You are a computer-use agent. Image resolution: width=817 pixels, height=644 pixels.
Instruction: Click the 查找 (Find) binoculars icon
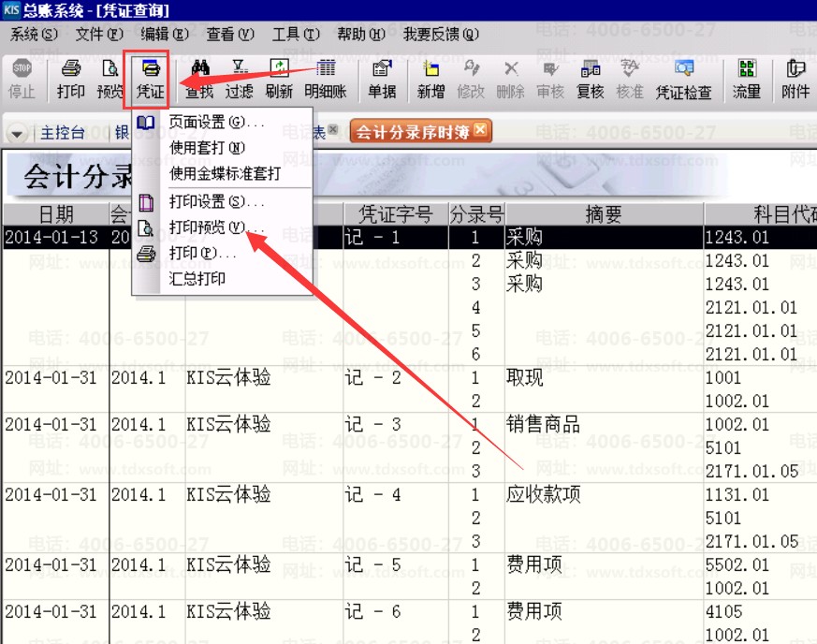(x=198, y=79)
